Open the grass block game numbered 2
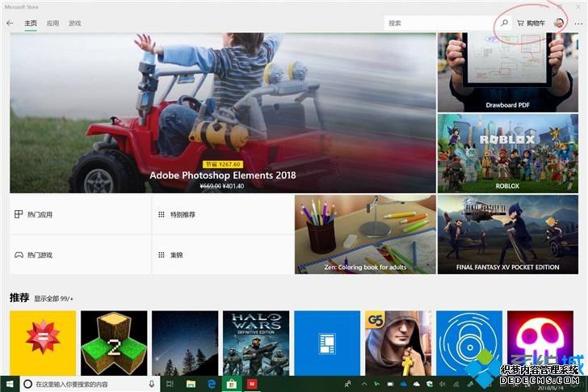The height and width of the screenshot is (392, 588). click(114, 343)
